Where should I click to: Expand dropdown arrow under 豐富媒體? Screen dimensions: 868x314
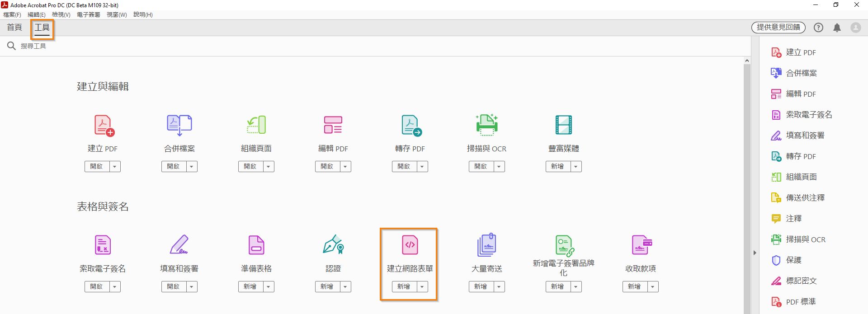click(x=576, y=167)
